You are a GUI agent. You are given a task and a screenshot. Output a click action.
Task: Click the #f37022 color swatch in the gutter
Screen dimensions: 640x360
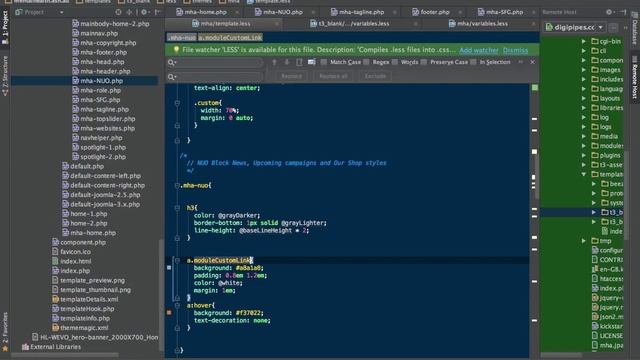pos(169,313)
